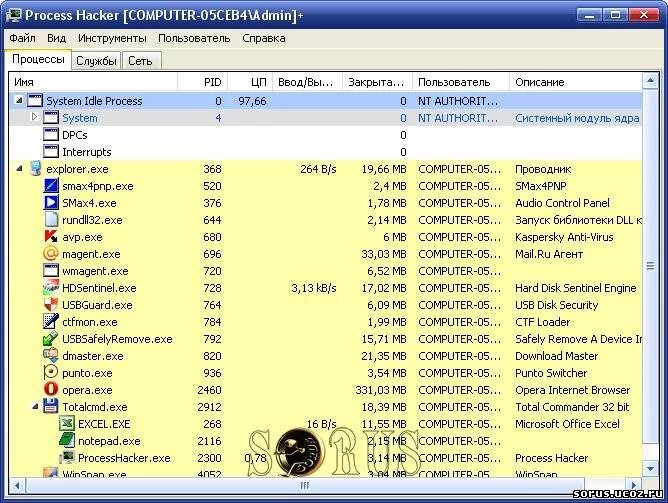Screen dimensions: 668x503
Task: Sort by the Описание column header
Action: point(576,82)
